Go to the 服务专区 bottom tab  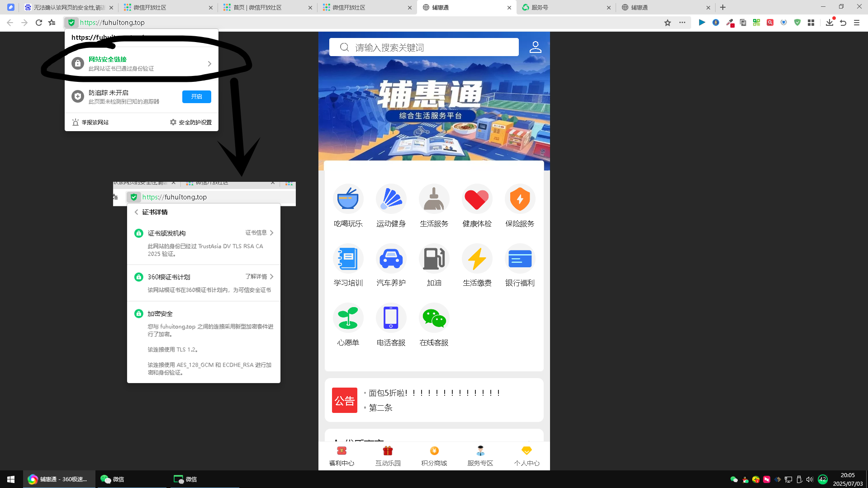pos(480,456)
